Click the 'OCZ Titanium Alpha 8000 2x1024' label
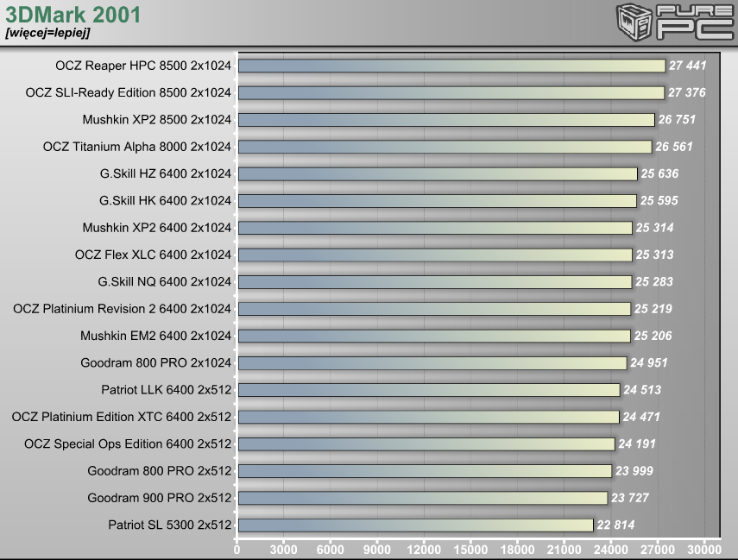 (137, 147)
